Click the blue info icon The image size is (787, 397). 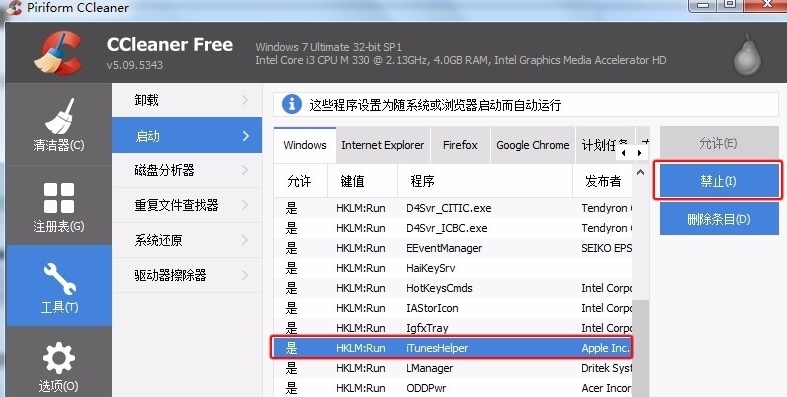click(292, 104)
